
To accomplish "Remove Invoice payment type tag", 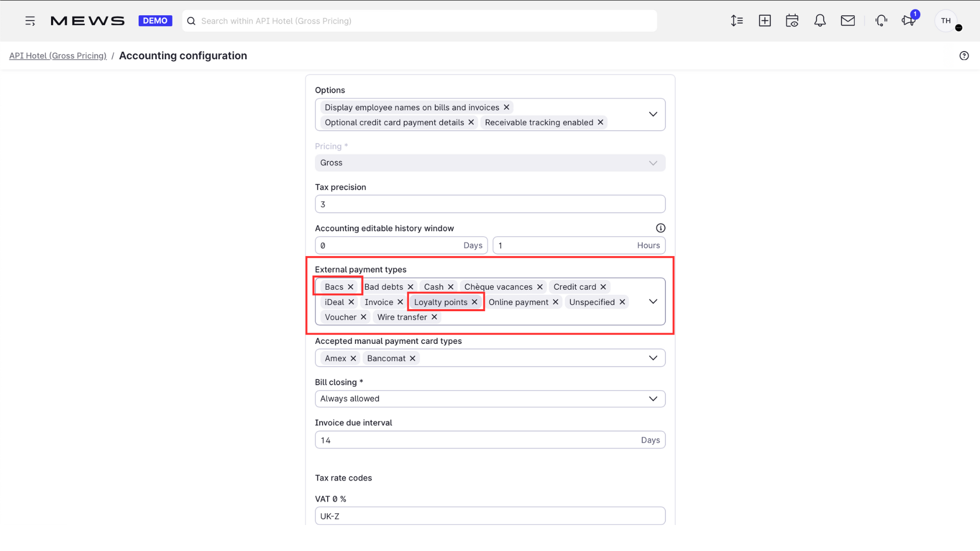I will click(400, 302).
